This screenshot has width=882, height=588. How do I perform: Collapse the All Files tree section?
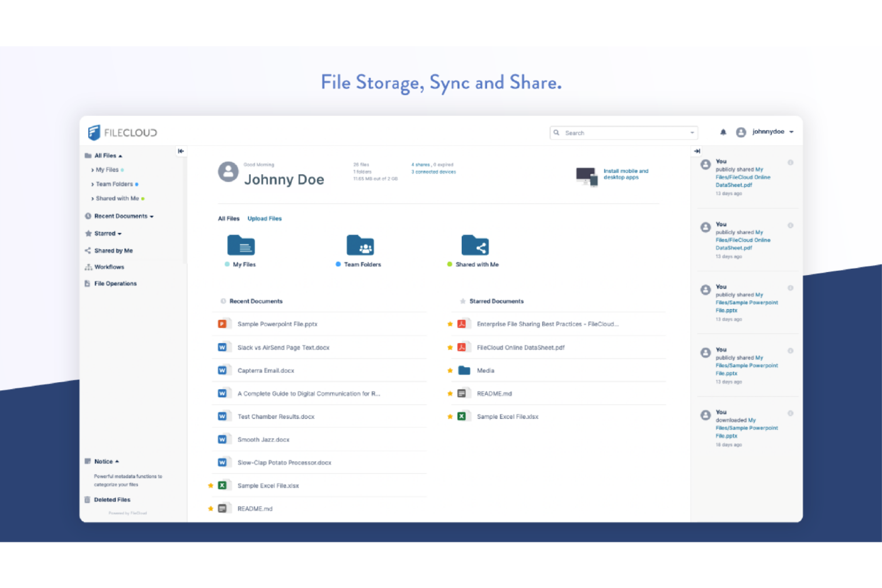coord(119,155)
